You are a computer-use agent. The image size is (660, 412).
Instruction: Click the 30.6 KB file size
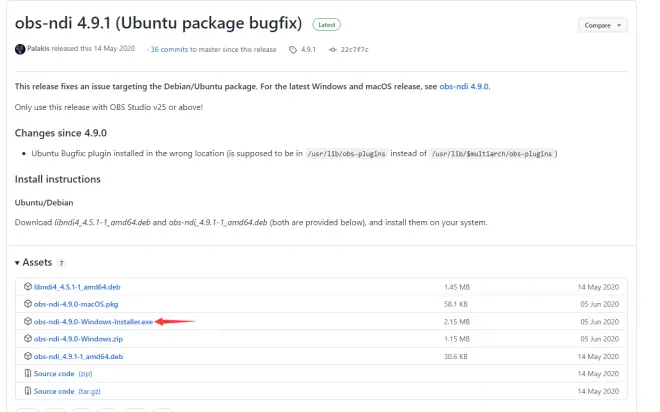(455, 356)
